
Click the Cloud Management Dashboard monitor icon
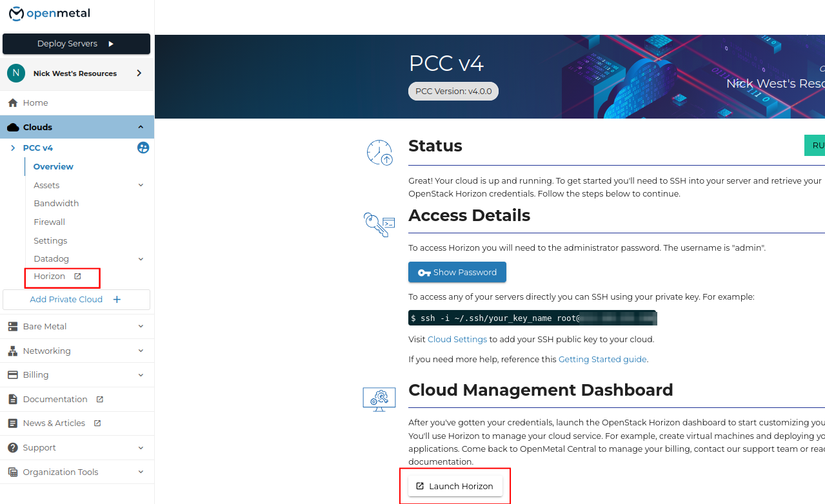tap(379, 399)
